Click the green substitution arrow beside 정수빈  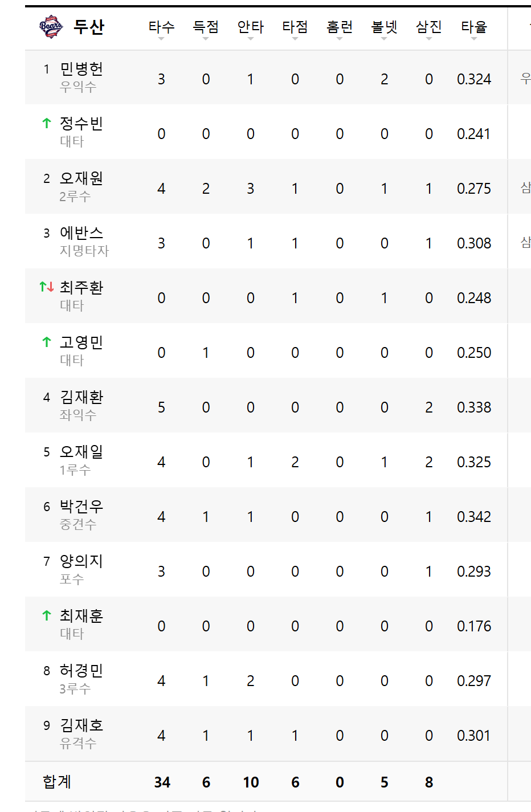point(47,123)
